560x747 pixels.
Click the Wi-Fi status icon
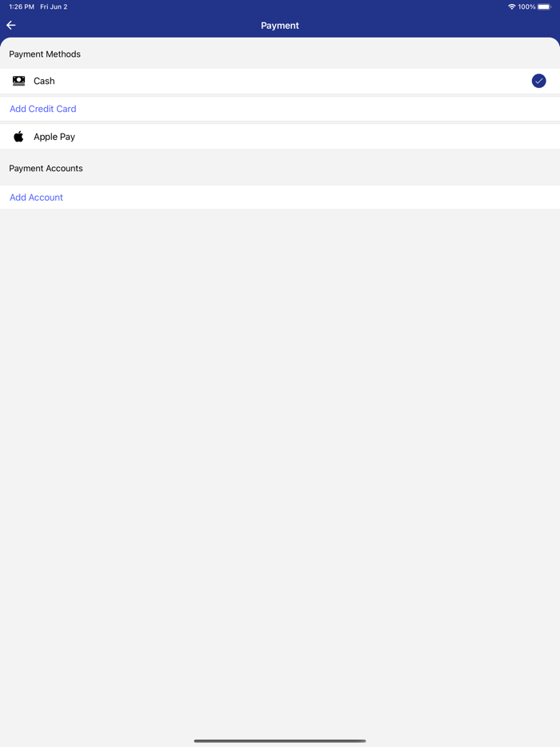[x=511, y=6]
